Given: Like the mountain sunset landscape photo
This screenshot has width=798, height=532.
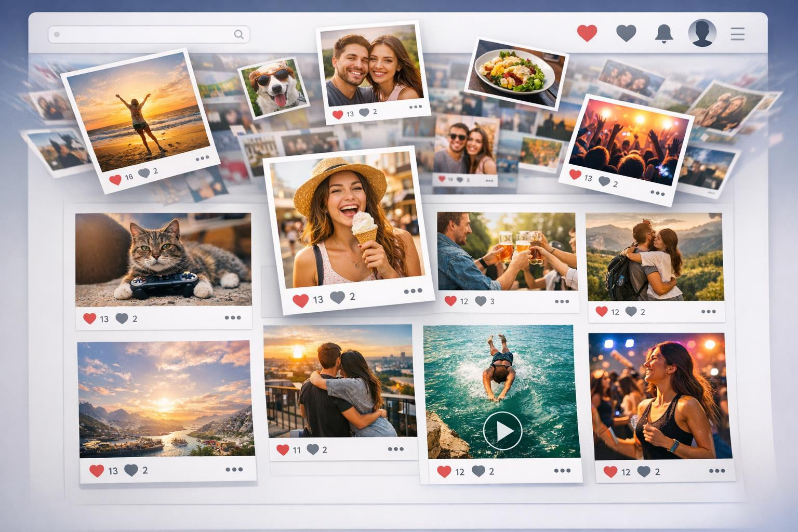Looking at the screenshot, I should coord(97,470).
